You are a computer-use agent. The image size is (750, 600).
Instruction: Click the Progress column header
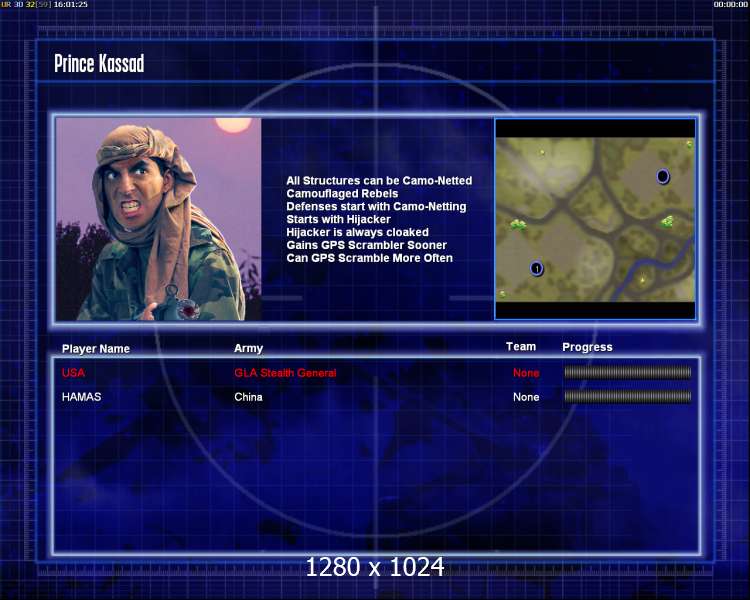pos(587,347)
